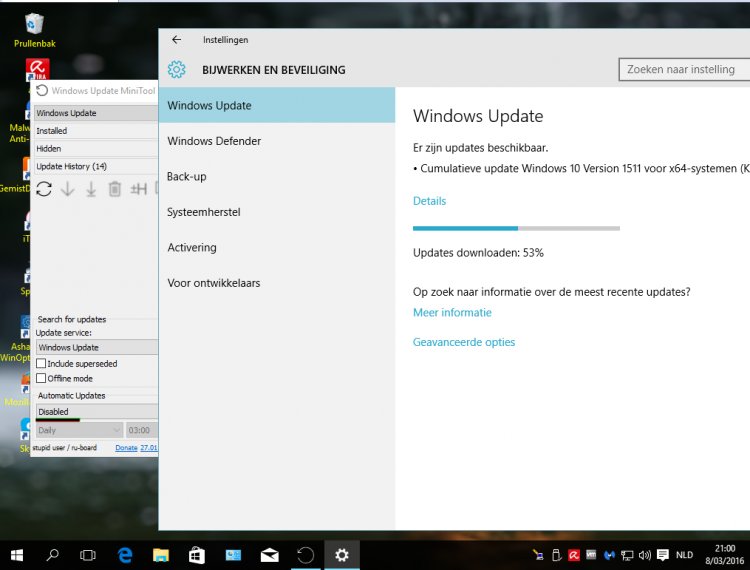
Task: Open the Update service dropdown
Action: click(x=96, y=347)
